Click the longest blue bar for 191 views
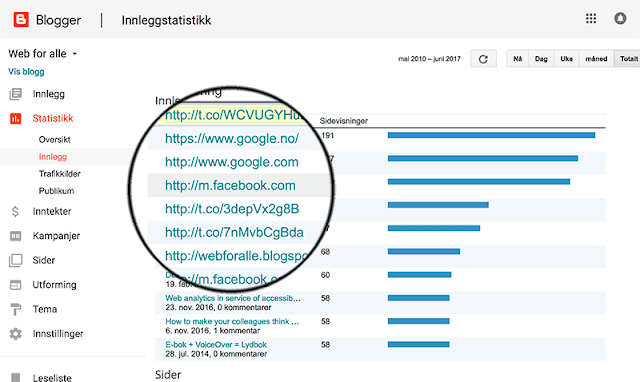 [491, 135]
